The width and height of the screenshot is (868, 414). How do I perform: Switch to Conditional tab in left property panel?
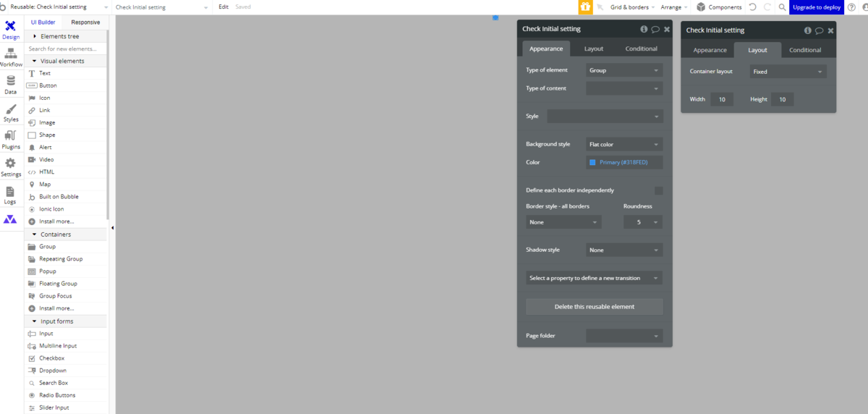[642, 48]
